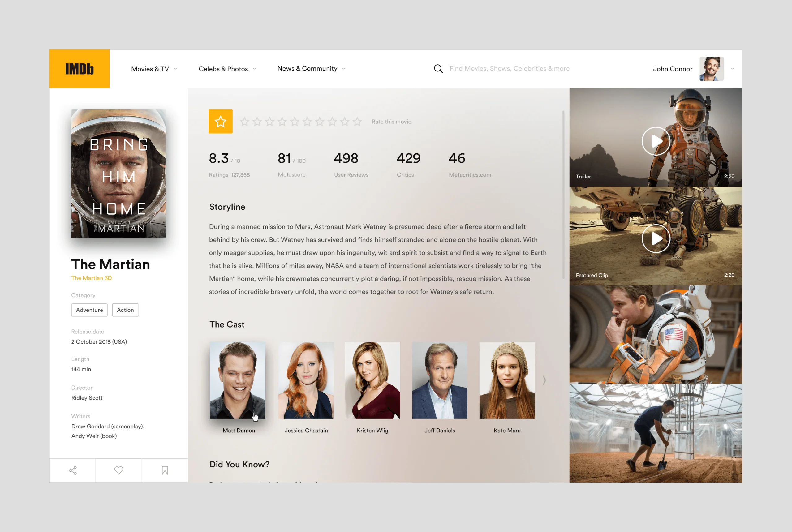Click the IMDb logo
The height and width of the screenshot is (532, 792).
pyautogui.click(x=80, y=69)
